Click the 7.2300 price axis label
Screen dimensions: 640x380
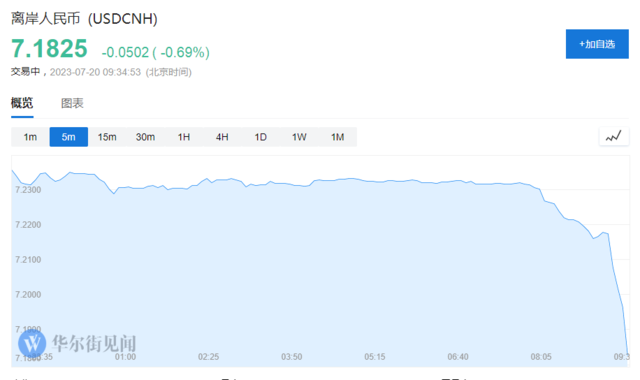tap(28, 190)
